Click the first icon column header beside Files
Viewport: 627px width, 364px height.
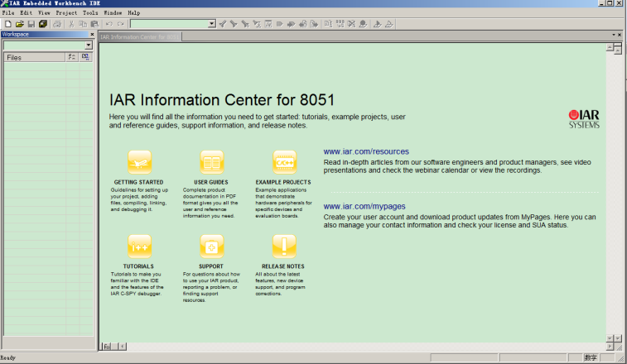click(72, 58)
